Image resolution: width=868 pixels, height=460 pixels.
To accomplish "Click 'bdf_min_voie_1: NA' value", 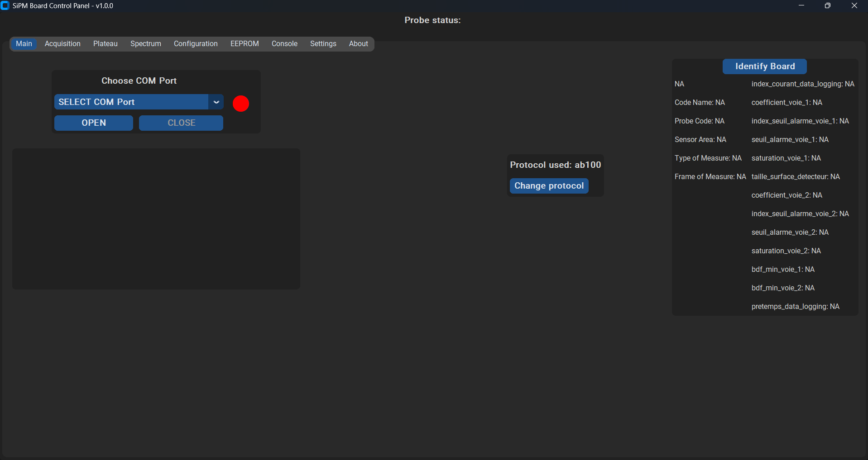I will 783,270.
